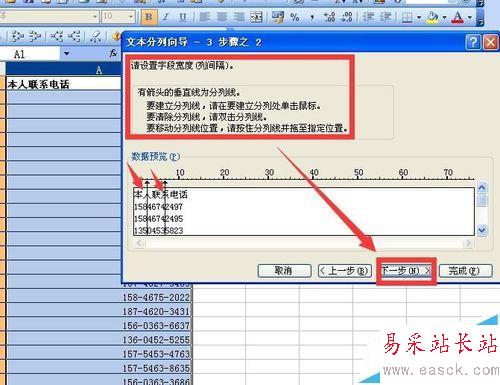
Task: Toggle Bold formatting button
Action: pyautogui.click(x=149, y=17)
